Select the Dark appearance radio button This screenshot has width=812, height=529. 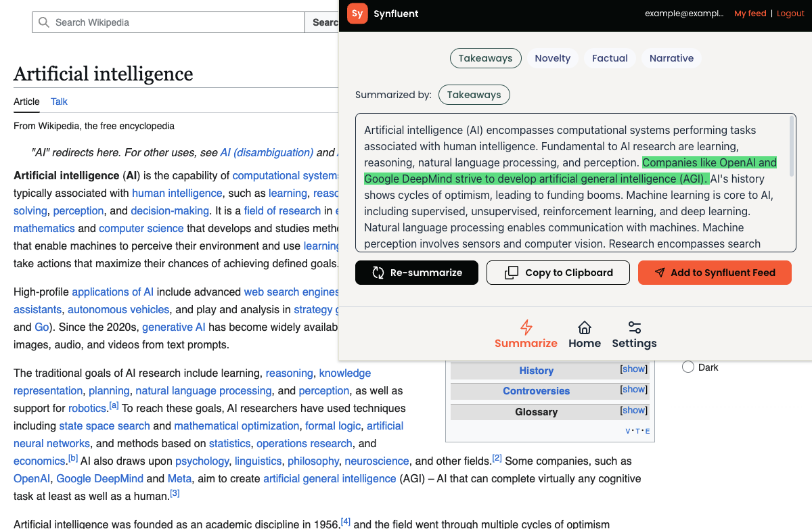tap(688, 367)
